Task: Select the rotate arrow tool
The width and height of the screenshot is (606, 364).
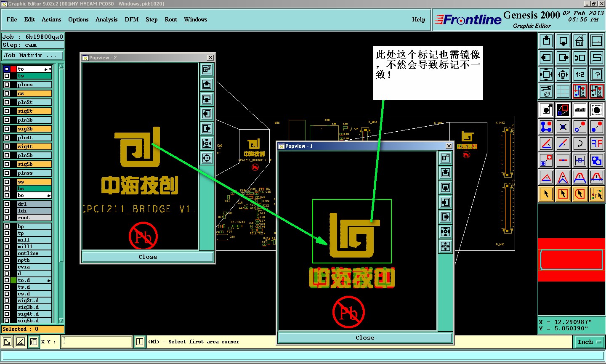Action: 580,143
